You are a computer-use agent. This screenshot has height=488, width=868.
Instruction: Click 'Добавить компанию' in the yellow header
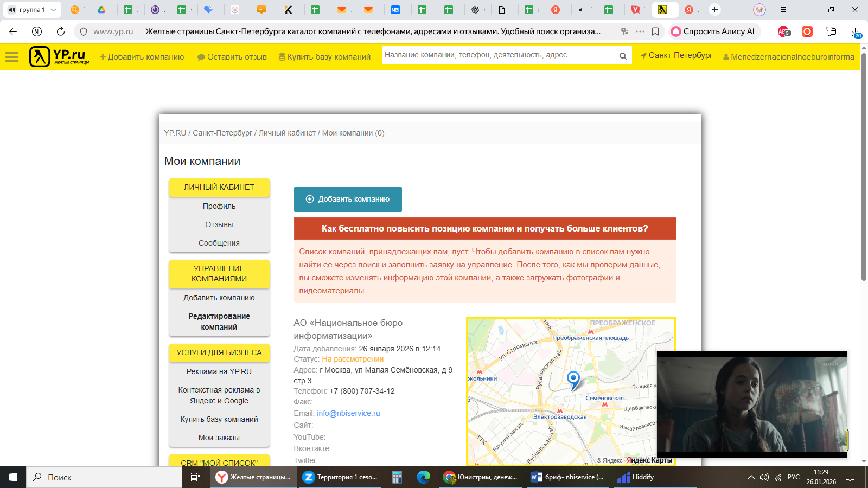click(142, 56)
